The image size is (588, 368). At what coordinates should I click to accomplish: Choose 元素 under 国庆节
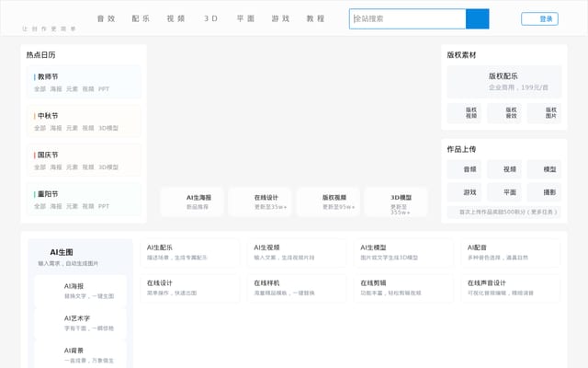tap(72, 167)
